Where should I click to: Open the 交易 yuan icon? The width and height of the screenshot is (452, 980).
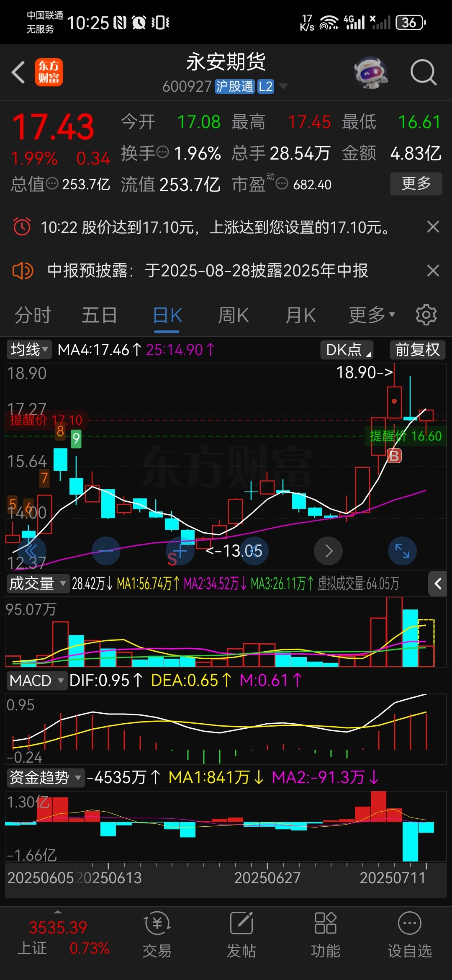tap(157, 923)
